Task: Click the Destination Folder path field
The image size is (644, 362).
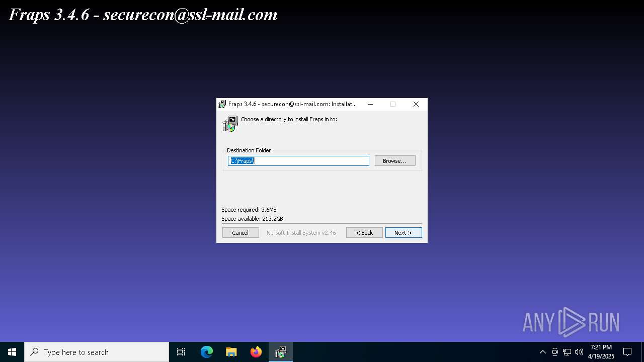Action: pyautogui.click(x=299, y=161)
